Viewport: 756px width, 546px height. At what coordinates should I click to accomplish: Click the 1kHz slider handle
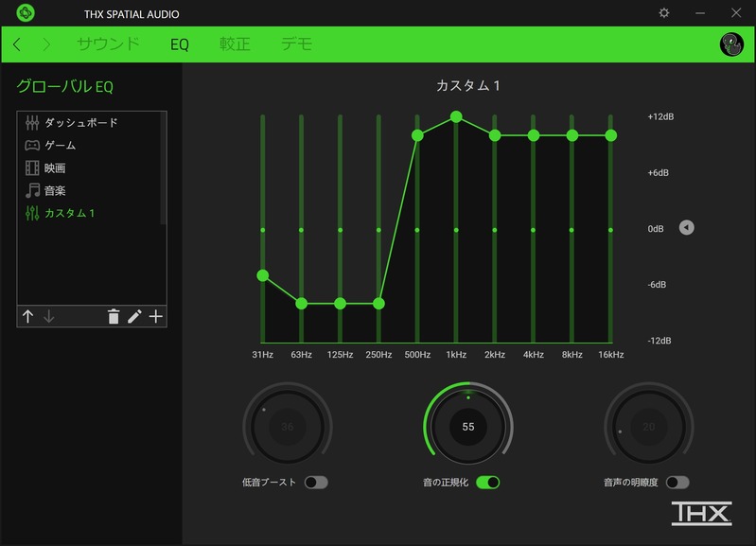(456, 116)
